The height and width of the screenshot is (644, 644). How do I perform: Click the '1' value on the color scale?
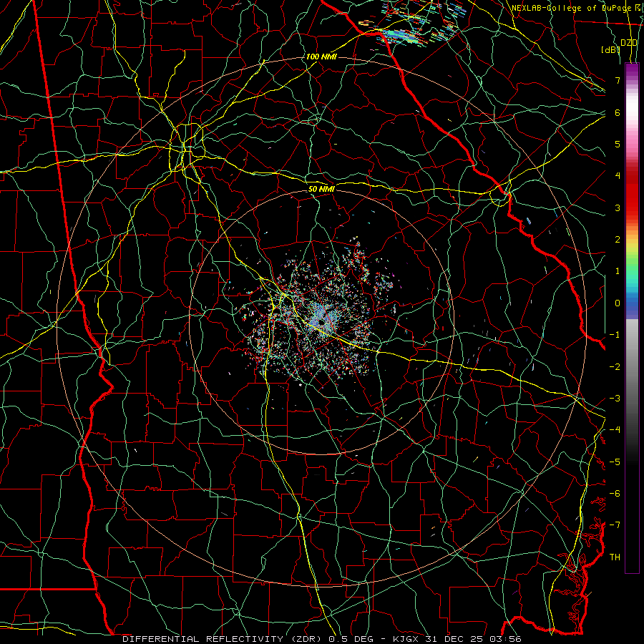(x=618, y=271)
